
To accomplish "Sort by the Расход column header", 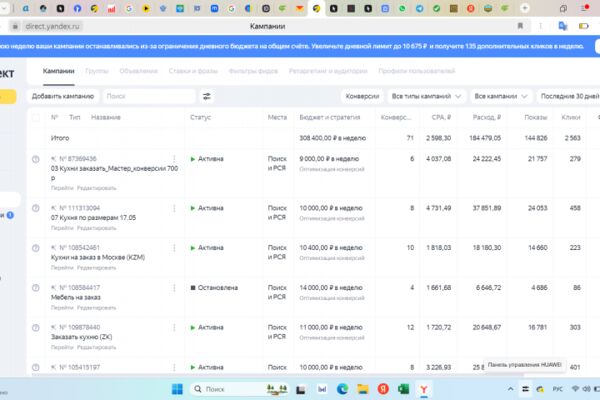I will 487,118.
